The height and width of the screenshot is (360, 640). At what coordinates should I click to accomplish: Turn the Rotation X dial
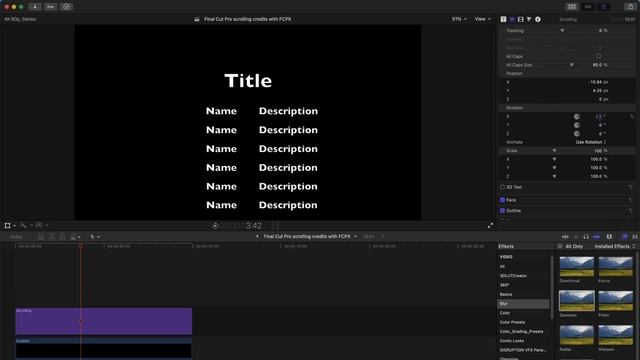[576, 117]
